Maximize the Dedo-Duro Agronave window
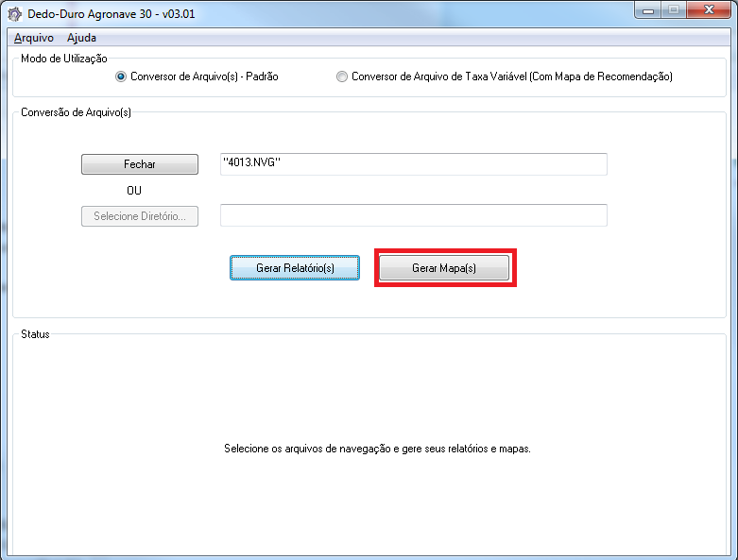The height and width of the screenshot is (560, 738). [x=674, y=10]
